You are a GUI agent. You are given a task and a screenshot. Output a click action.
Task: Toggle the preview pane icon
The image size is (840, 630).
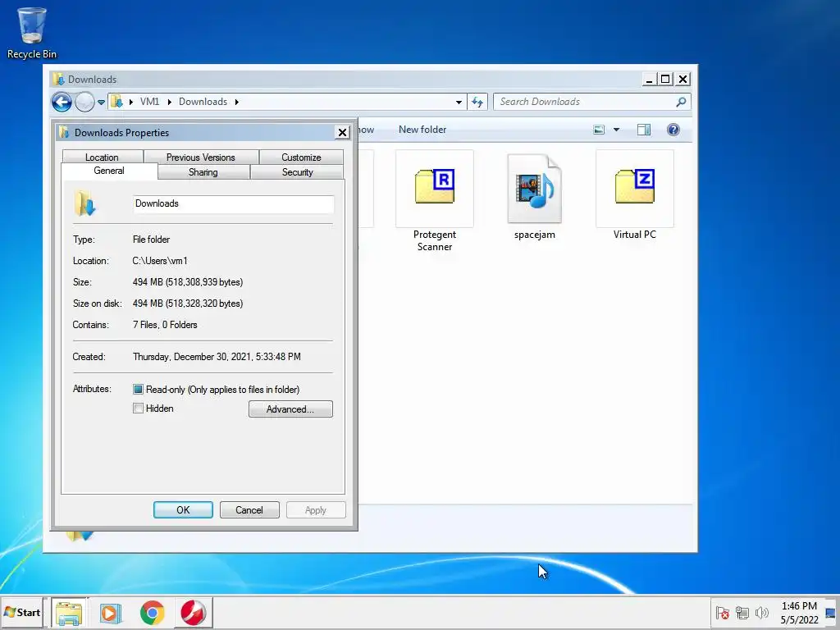click(644, 130)
